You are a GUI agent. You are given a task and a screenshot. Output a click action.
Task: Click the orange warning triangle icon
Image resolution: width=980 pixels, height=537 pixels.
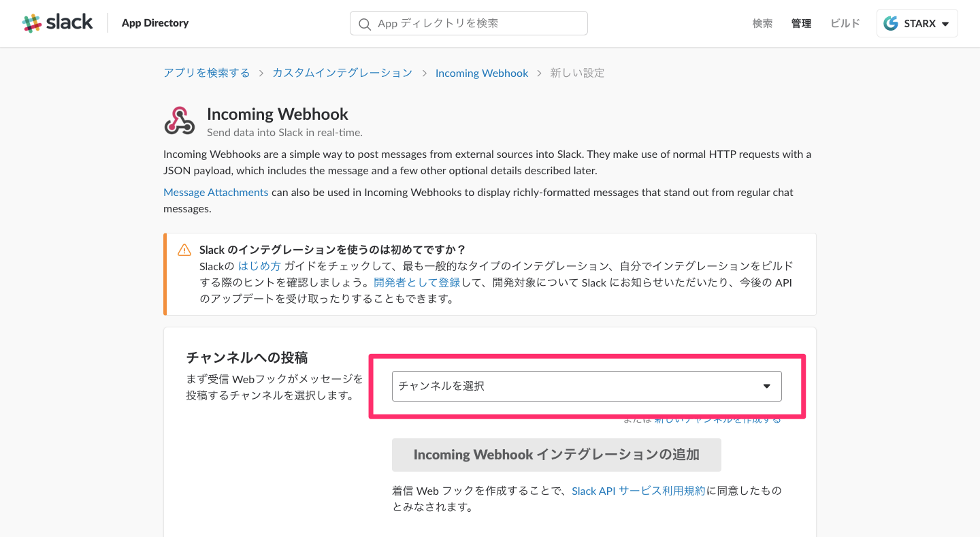click(x=184, y=250)
